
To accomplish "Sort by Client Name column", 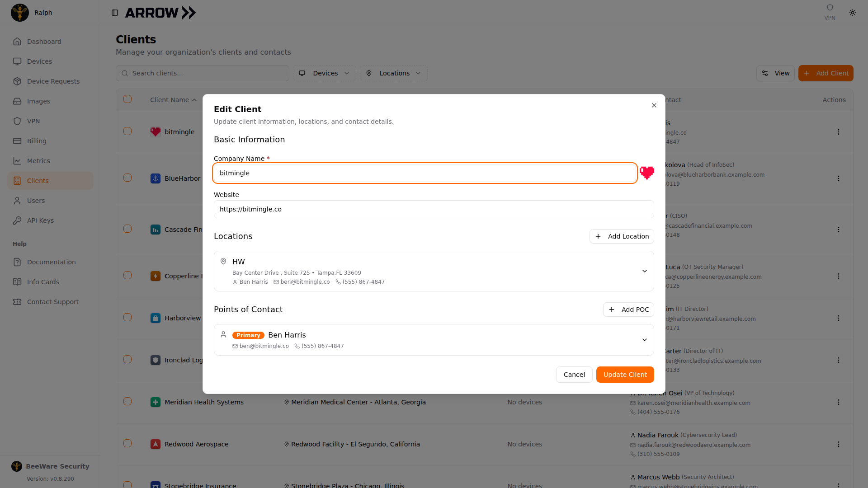I will click(x=174, y=100).
